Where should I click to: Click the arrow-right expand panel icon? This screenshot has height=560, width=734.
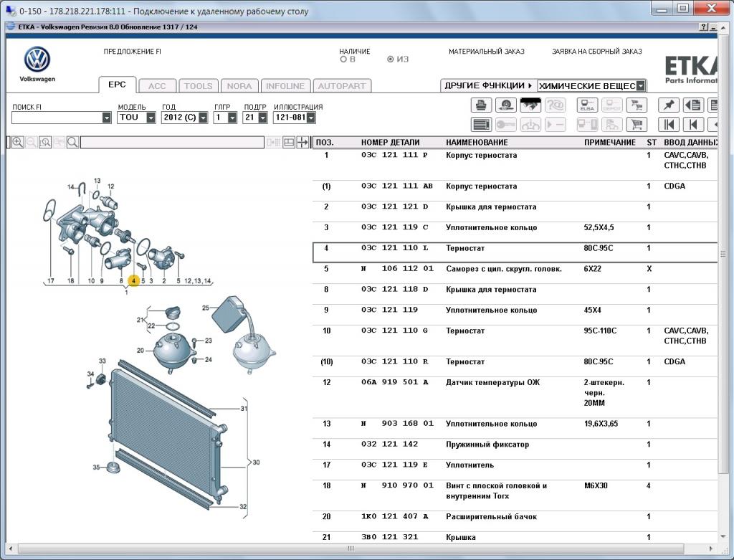[302, 143]
